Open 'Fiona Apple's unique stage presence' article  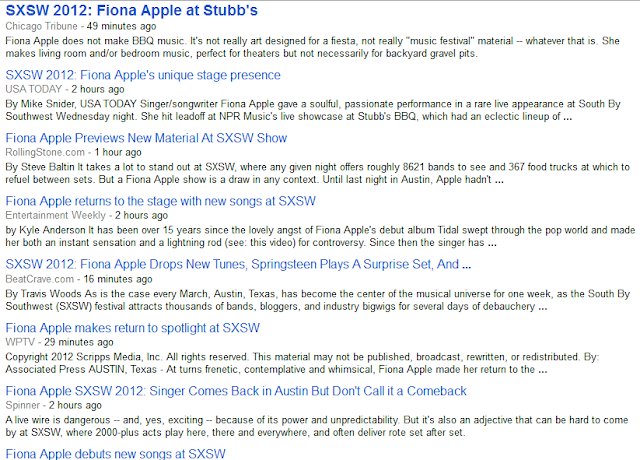(x=143, y=75)
